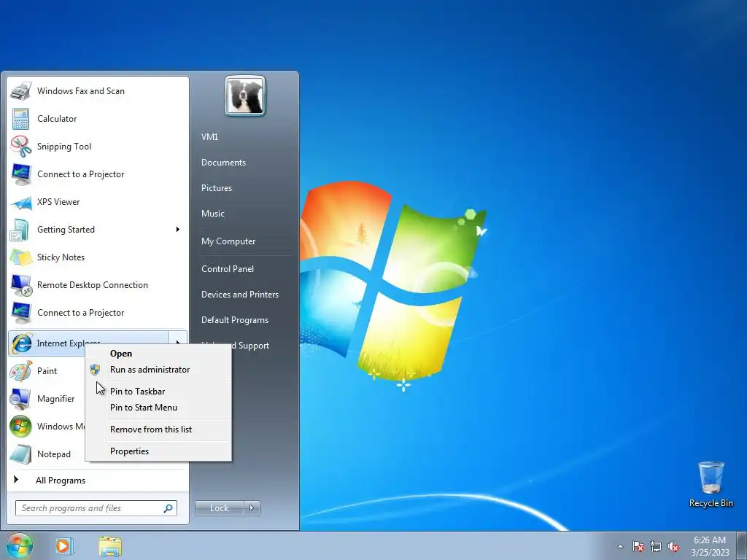Click the muted volume tray icon

point(673,547)
